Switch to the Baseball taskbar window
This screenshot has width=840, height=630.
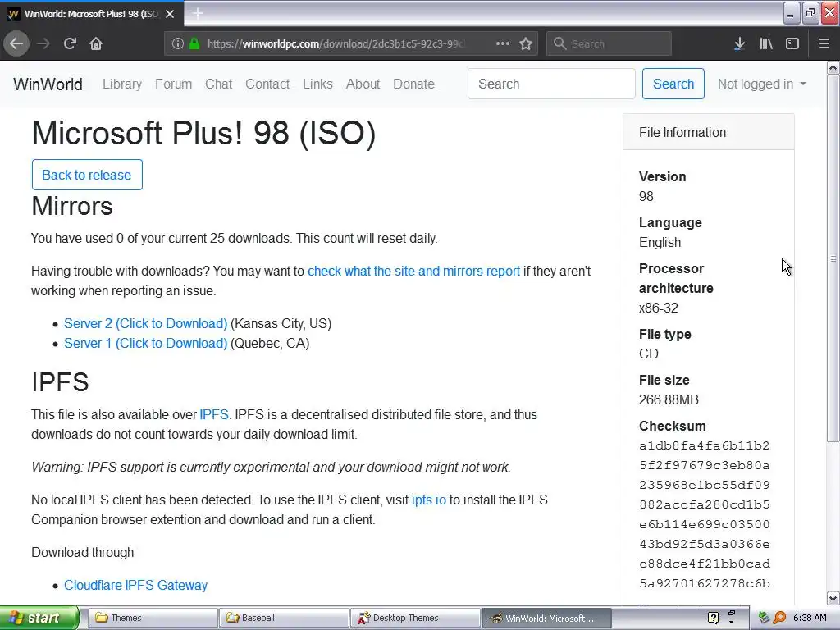coord(284,618)
